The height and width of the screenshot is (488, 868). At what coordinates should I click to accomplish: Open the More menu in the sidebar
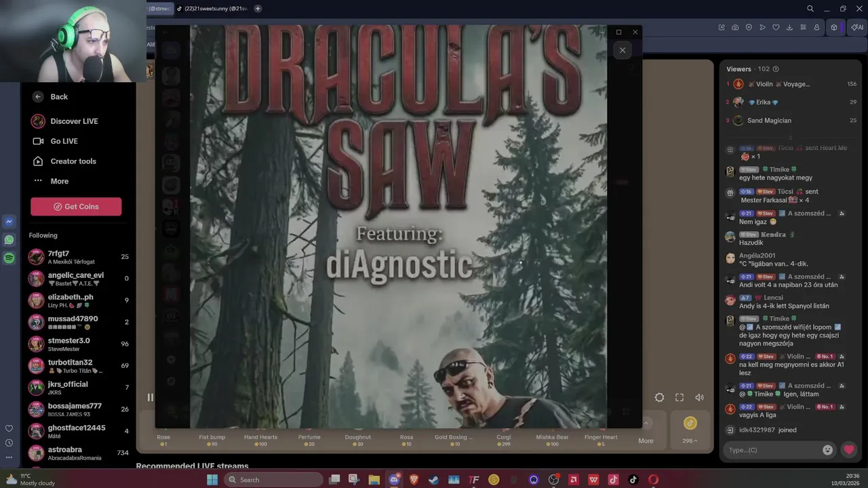[x=51, y=181]
